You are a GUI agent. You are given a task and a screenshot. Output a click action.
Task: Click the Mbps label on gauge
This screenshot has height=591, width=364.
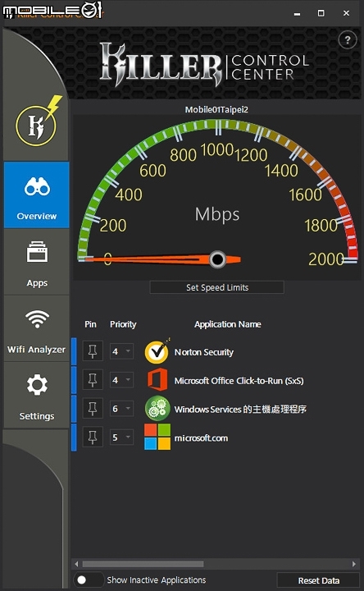[x=217, y=214]
